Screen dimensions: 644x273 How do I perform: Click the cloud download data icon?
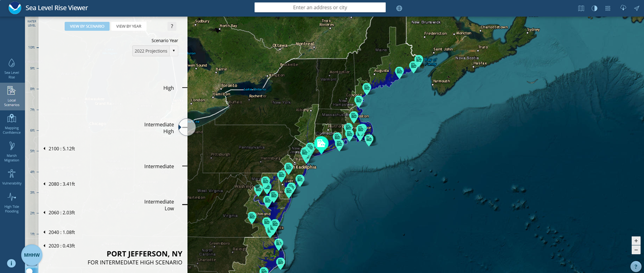tap(623, 8)
